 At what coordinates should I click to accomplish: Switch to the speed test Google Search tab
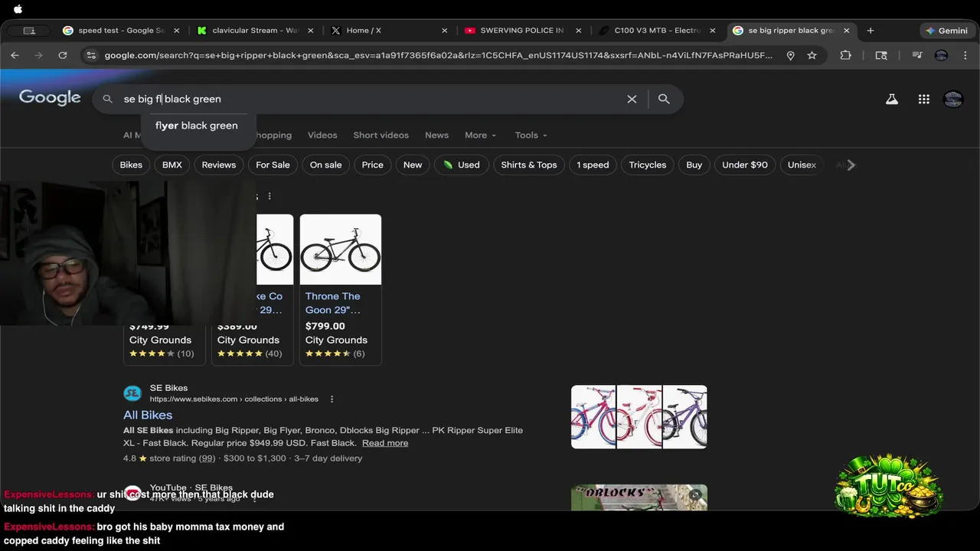click(121, 31)
